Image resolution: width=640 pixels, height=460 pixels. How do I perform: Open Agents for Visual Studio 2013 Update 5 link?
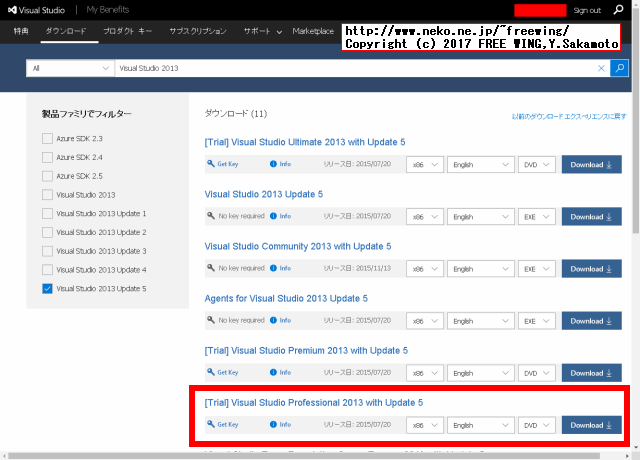click(286, 299)
